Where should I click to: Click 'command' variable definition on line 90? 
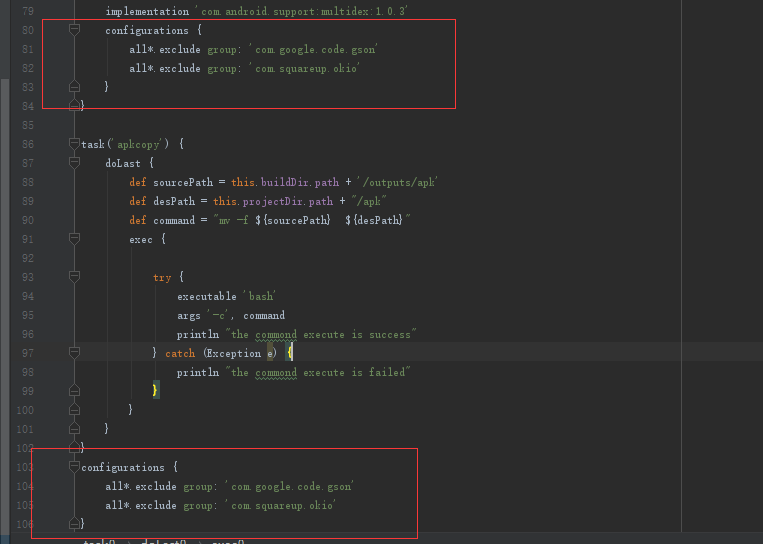tap(174, 220)
